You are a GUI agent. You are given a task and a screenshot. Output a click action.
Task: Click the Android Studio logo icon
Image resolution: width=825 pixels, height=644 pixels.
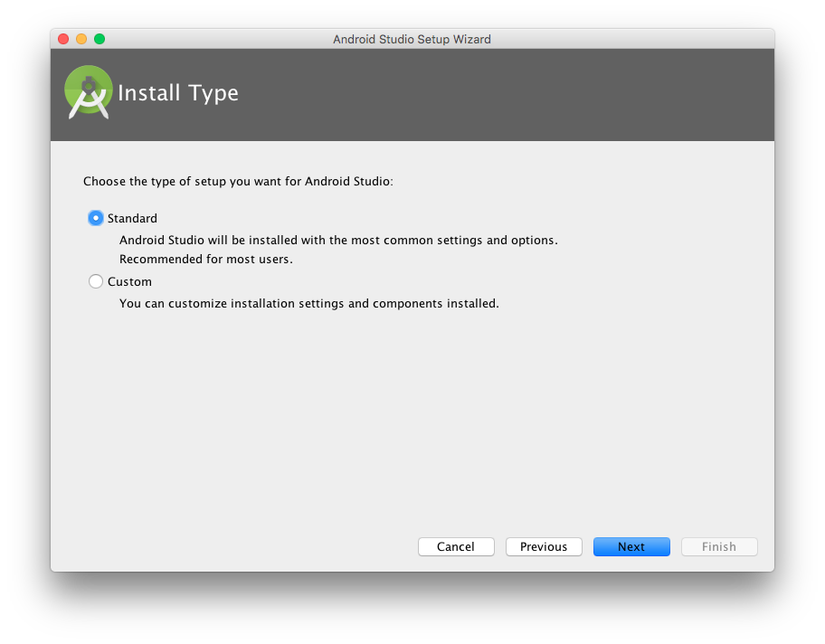pyautogui.click(x=89, y=92)
